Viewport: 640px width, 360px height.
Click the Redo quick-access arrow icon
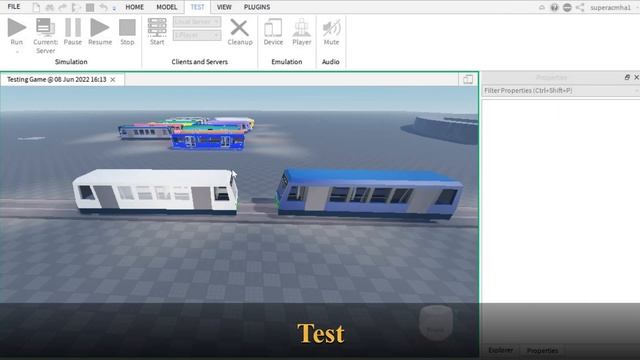tap(63, 7)
